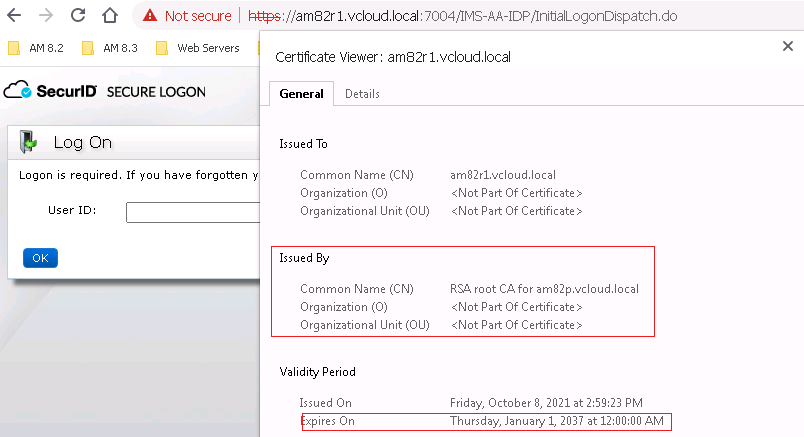The image size is (804, 437).
Task: Click the Issued To common name am82r1.vcloud.local
Action: (x=503, y=175)
